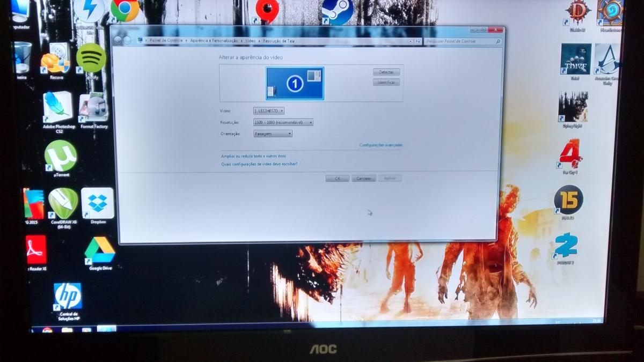This screenshot has width=644, height=362.
Task: Launch FIFA 15 desktop shortcut
Action: (x=569, y=202)
